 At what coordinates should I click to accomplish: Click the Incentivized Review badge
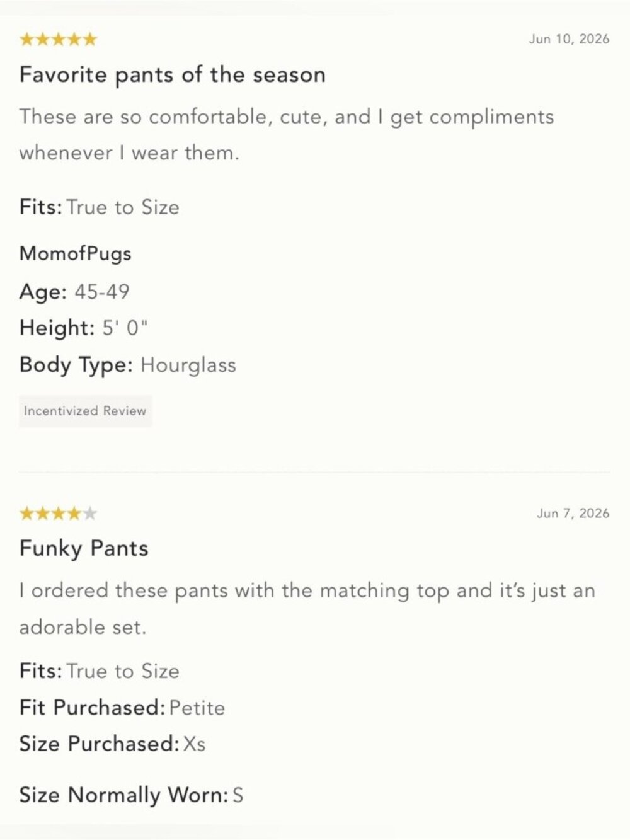86,411
